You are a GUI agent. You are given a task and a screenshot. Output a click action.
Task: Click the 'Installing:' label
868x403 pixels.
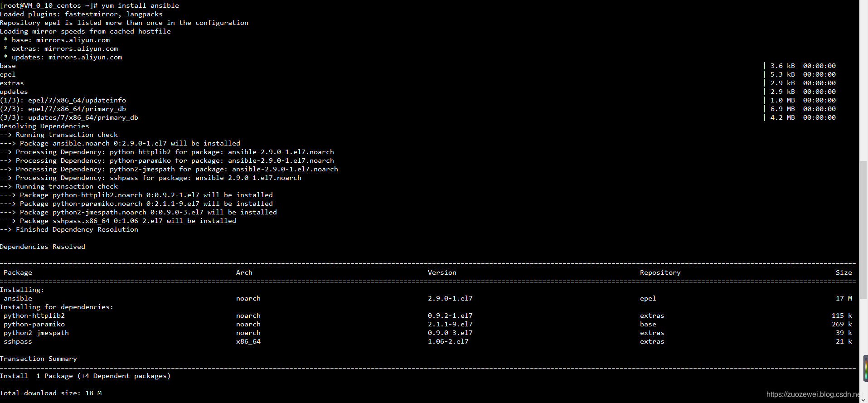pyautogui.click(x=22, y=290)
